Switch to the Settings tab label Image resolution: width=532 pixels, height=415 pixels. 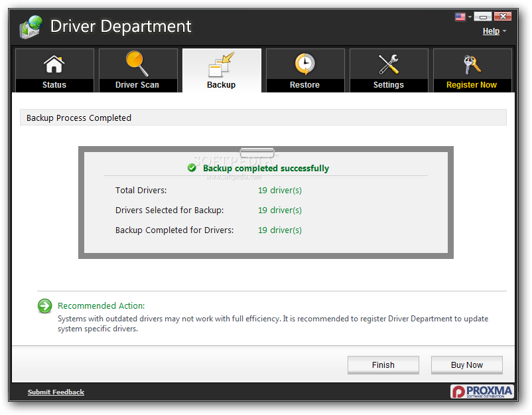pos(389,85)
